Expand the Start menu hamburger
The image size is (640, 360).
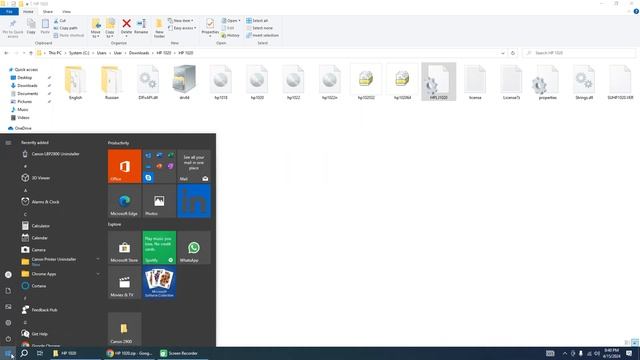point(8,143)
